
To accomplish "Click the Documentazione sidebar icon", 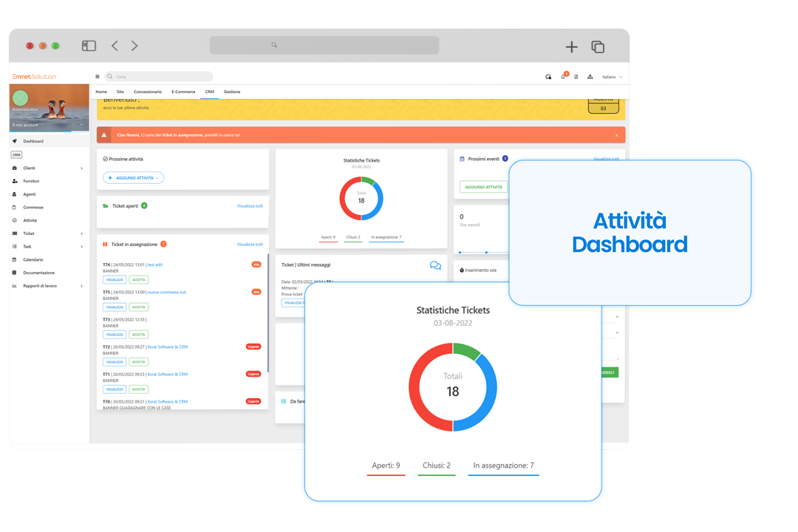I will tap(14, 273).
